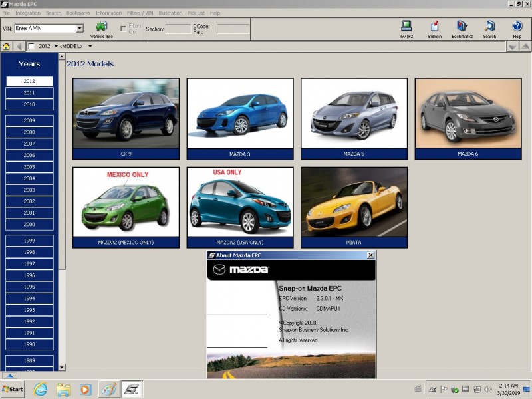Open the Bookmarks menu
The width and height of the screenshot is (532, 399).
[x=78, y=13]
